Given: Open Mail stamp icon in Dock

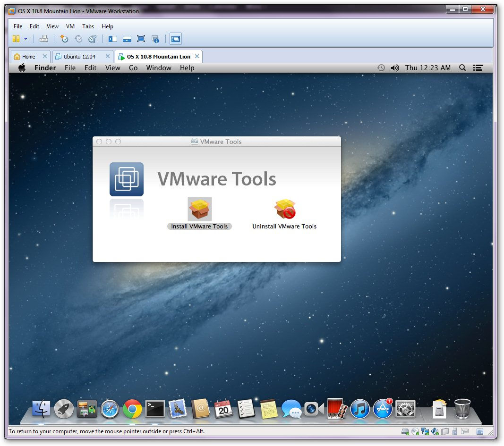Looking at the screenshot, I should pos(178,409).
